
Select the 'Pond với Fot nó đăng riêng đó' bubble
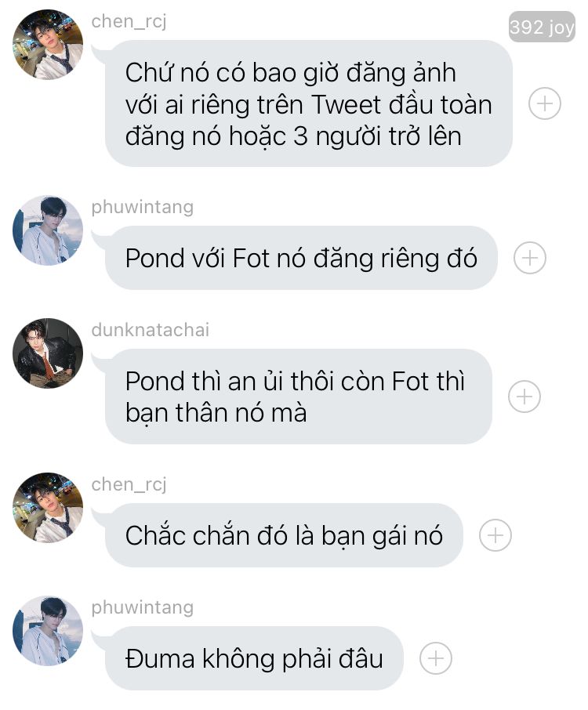pyautogui.click(x=301, y=258)
